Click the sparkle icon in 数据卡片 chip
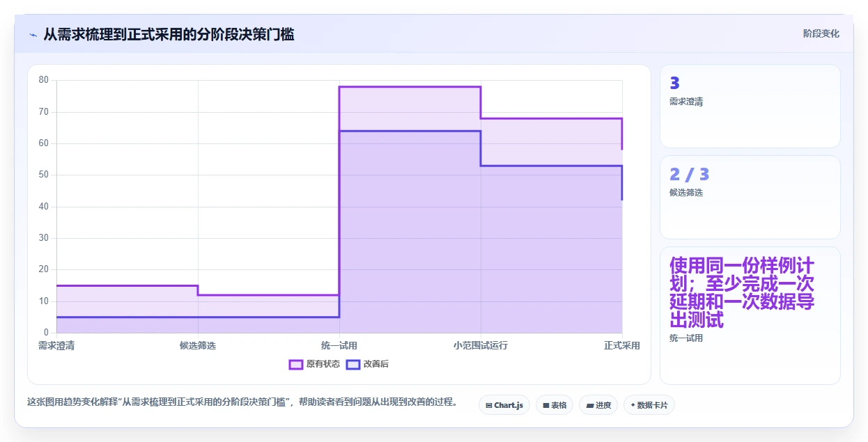The width and height of the screenshot is (868, 442). 633,405
